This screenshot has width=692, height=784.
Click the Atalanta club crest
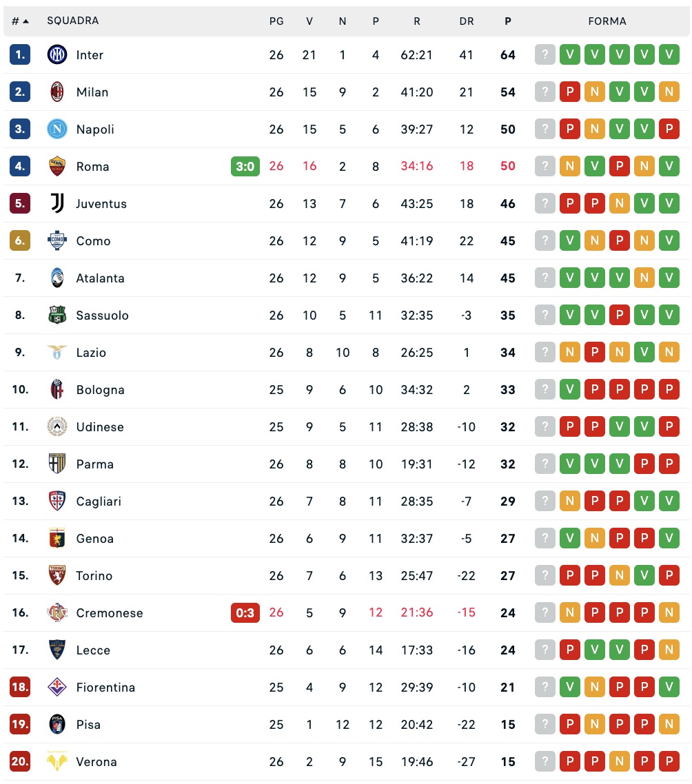(57, 278)
